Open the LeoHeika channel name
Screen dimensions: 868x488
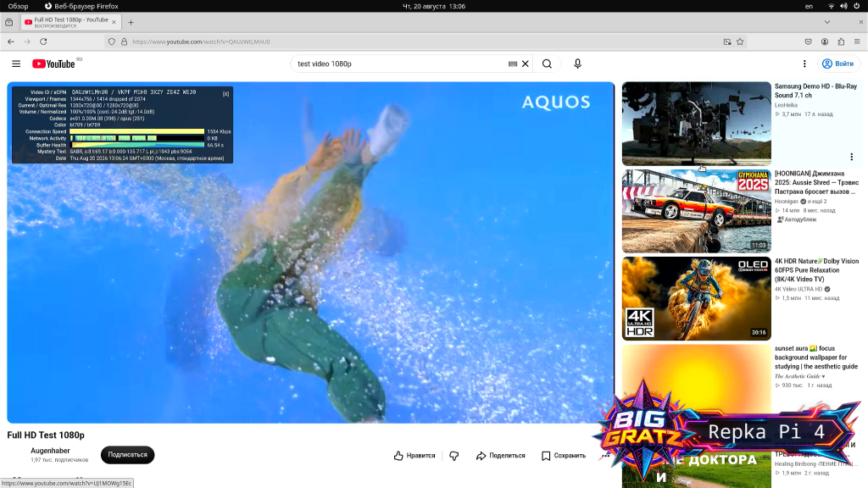coord(786,105)
